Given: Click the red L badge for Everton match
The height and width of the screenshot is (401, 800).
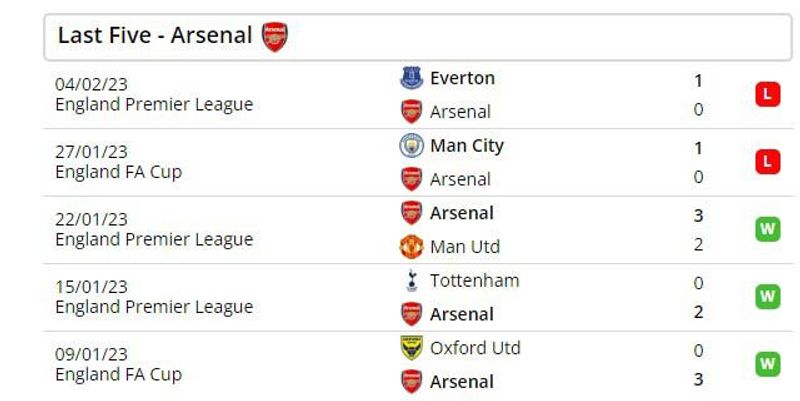Looking at the screenshot, I should (767, 94).
